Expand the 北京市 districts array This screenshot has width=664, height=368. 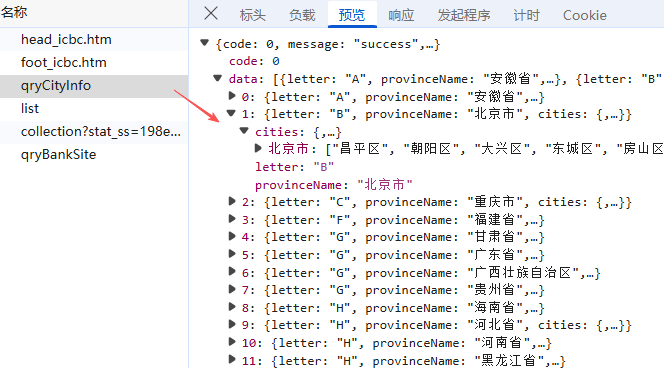click(x=258, y=148)
